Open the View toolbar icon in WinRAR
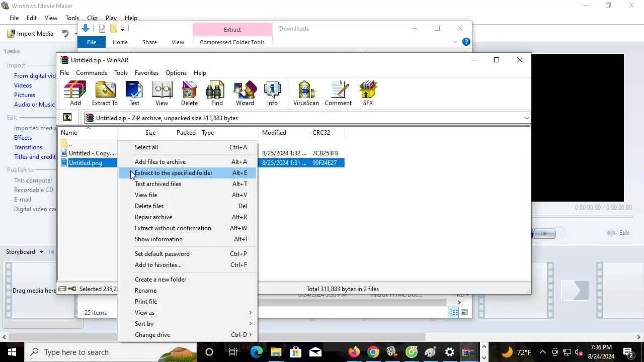This screenshot has height=362, width=644. 162,94
